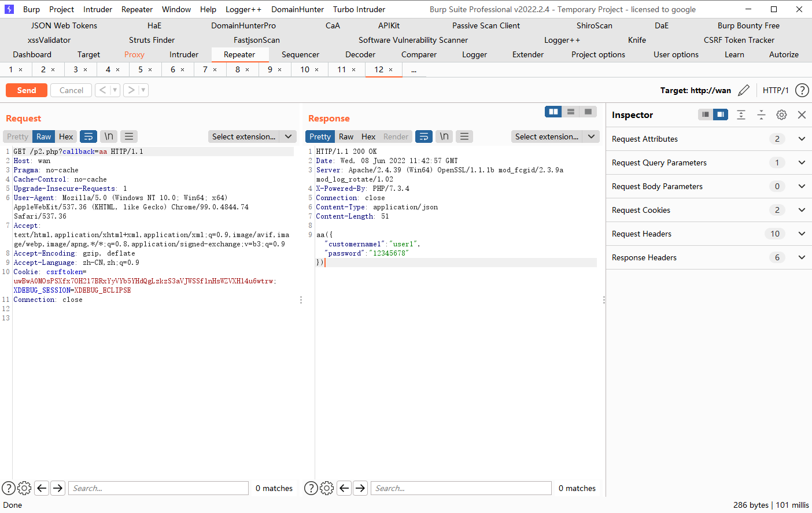The image size is (812, 513).
Task: Open Request search help icon
Action: 8,488
